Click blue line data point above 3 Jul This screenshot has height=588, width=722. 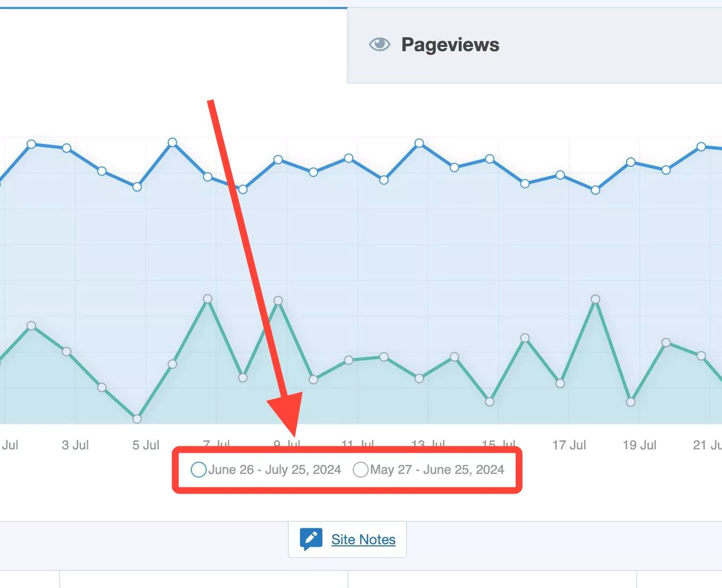(67, 148)
